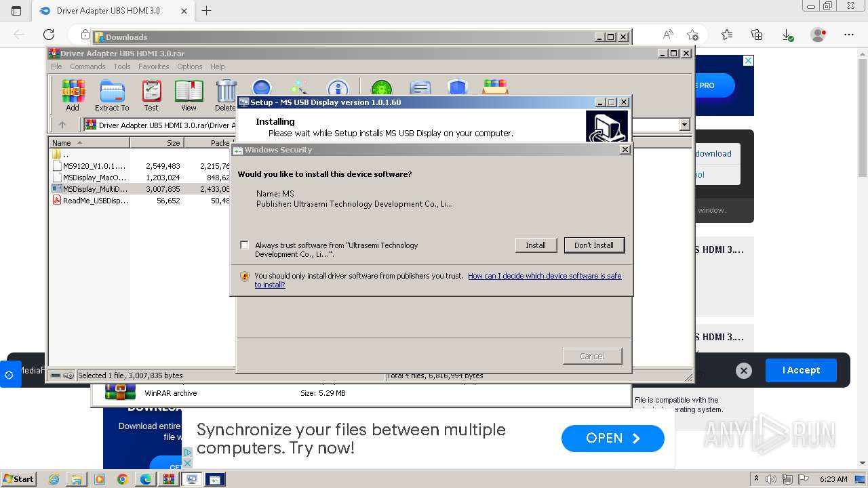Click the WinRAR View toolbar icon
The height and width of the screenshot is (488, 868).
(x=189, y=95)
